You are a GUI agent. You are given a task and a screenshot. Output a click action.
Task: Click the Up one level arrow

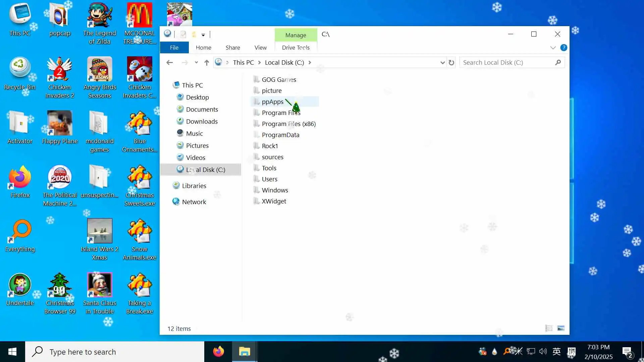click(x=207, y=63)
